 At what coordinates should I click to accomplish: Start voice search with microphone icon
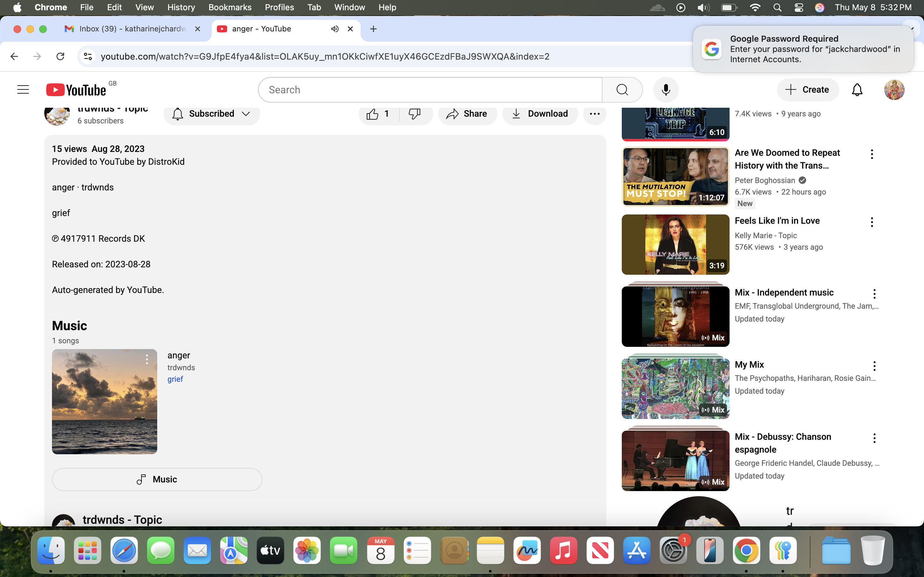[665, 90]
